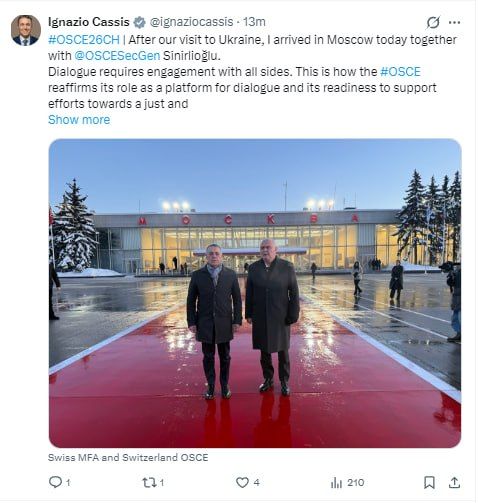Click the Ignazio Cassis display name
The height and width of the screenshot is (503, 478).
coord(89,22)
